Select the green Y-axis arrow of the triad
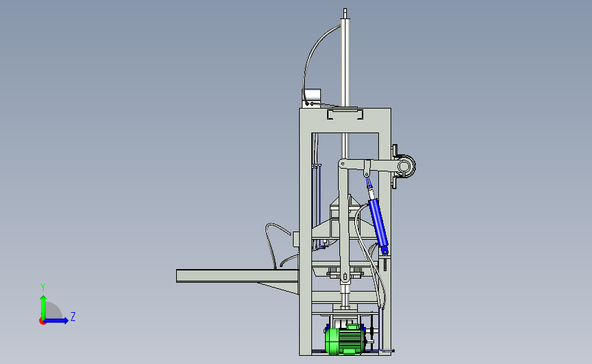Viewport: 592px width, 364px height. pyautogui.click(x=44, y=307)
